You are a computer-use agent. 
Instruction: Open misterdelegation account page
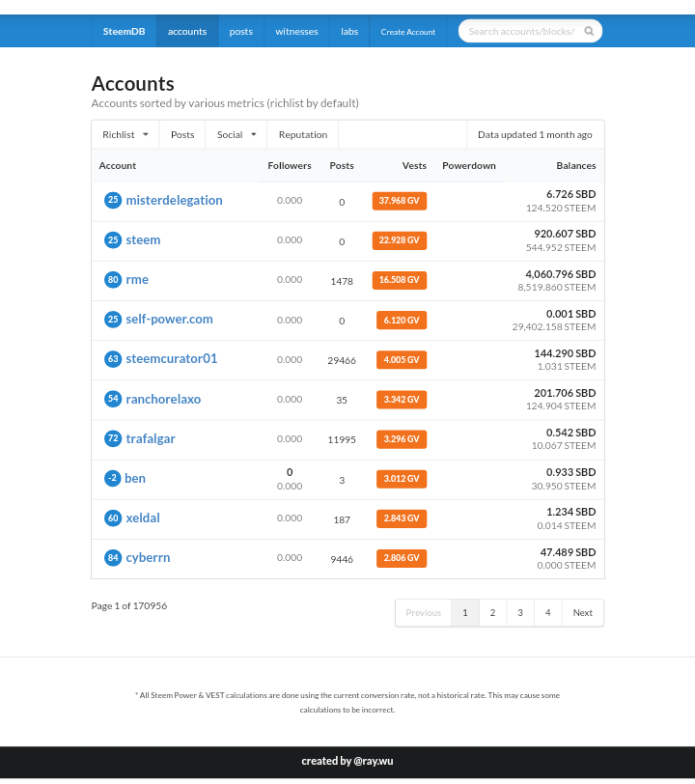[x=174, y=200]
